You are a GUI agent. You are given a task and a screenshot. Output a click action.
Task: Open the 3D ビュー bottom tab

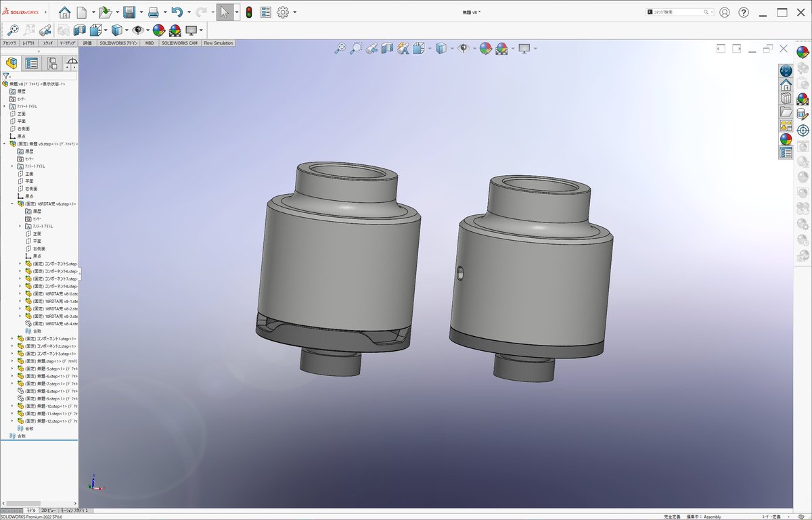tap(48, 511)
